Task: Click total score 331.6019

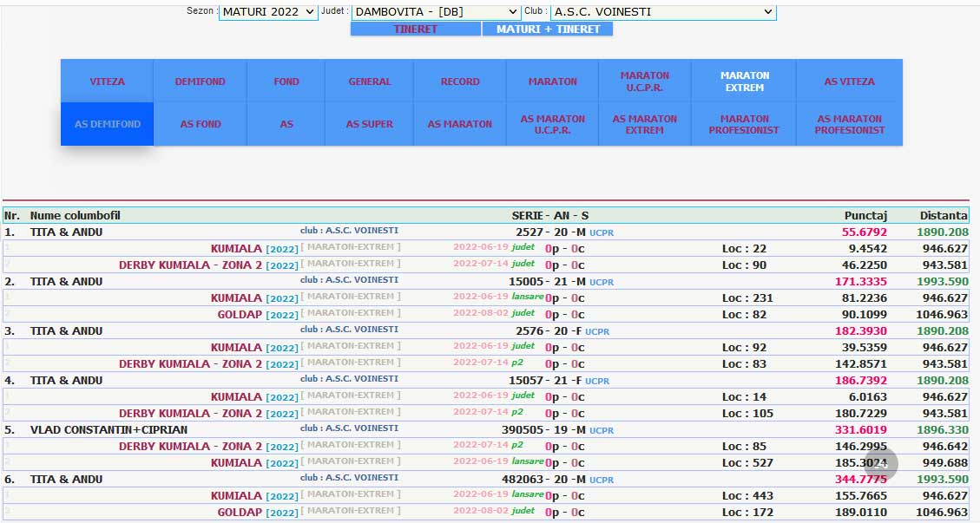Action: click(861, 430)
